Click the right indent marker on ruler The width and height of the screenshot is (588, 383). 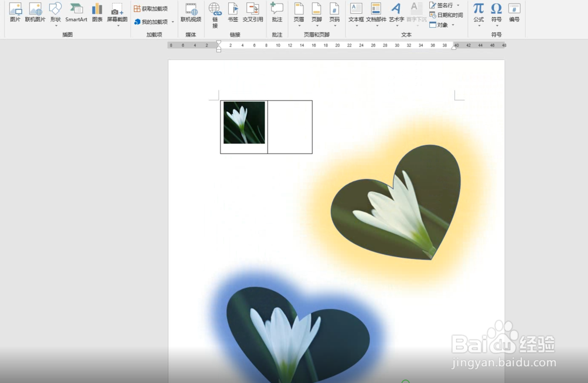(454, 47)
